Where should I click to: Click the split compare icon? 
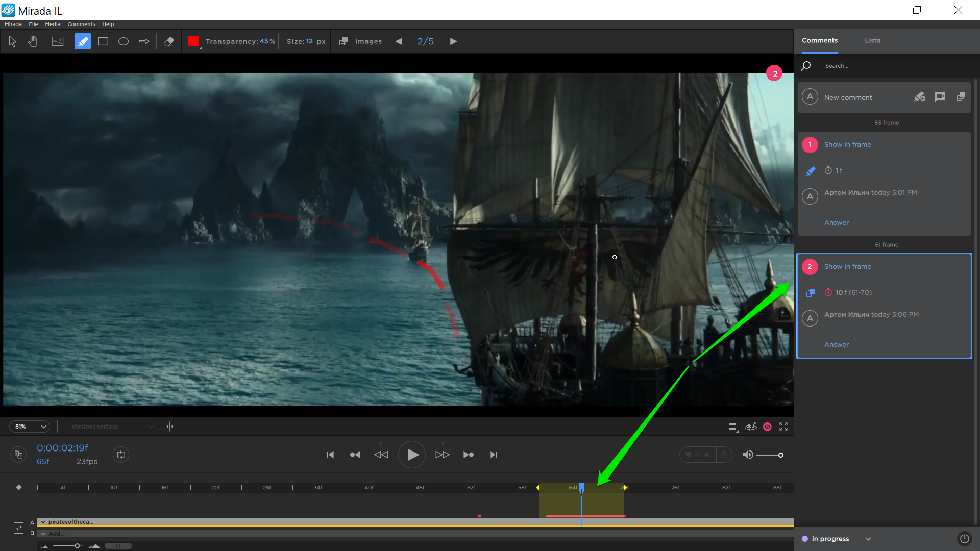[170, 427]
